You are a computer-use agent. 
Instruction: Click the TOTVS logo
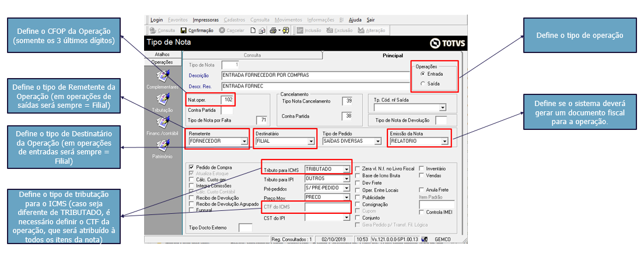(447, 43)
